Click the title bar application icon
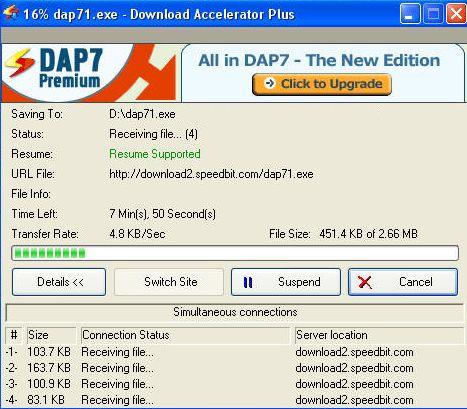 [x=11, y=13]
